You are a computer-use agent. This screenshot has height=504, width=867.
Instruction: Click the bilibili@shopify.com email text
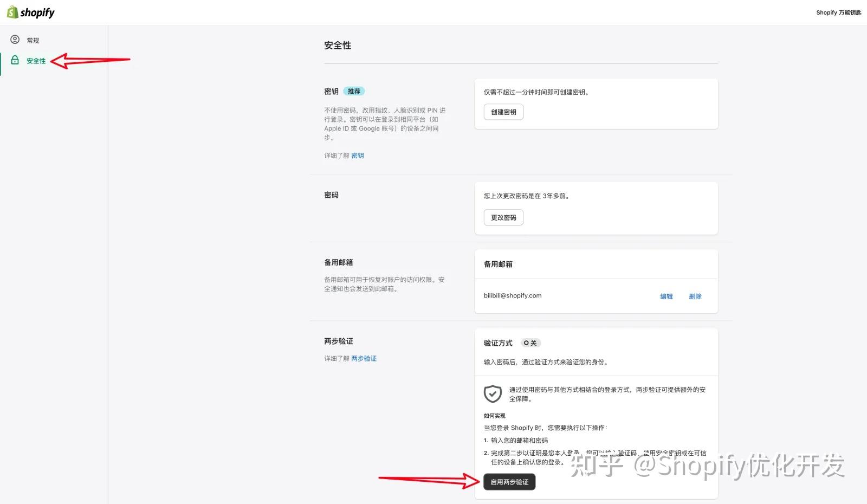coord(513,296)
